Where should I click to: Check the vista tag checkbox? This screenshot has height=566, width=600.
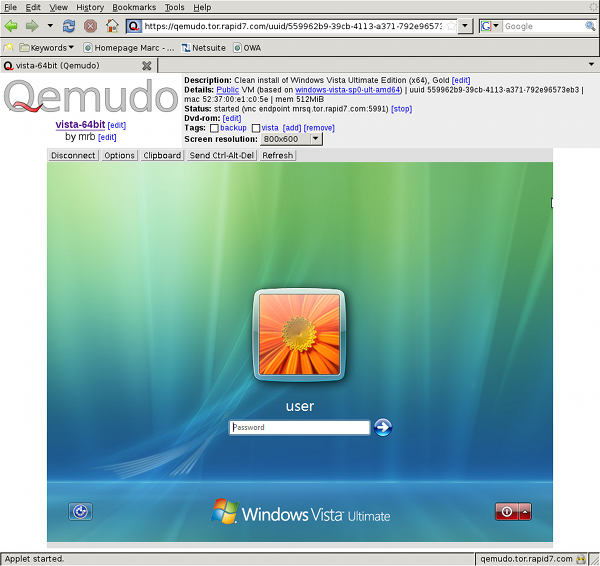click(256, 128)
